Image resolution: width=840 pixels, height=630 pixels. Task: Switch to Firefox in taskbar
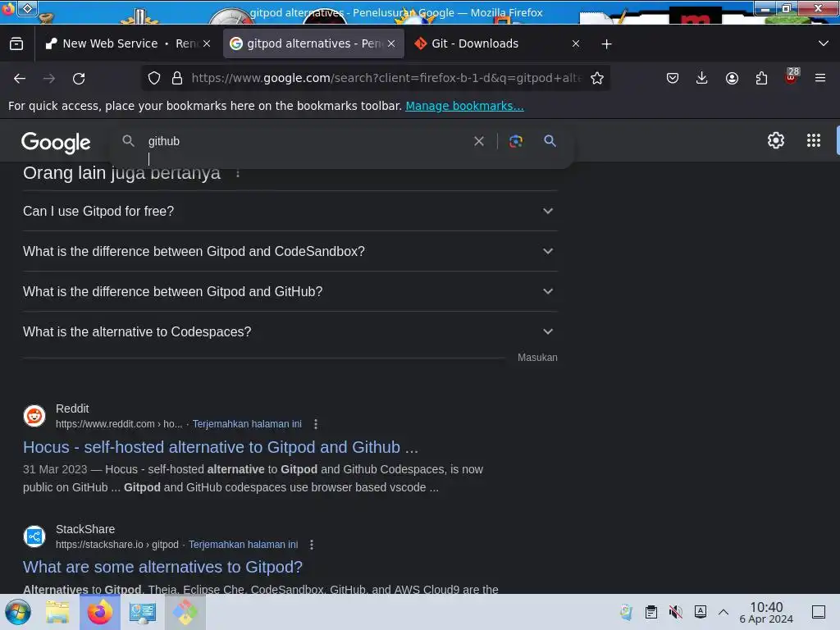click(x=99, y=612)
